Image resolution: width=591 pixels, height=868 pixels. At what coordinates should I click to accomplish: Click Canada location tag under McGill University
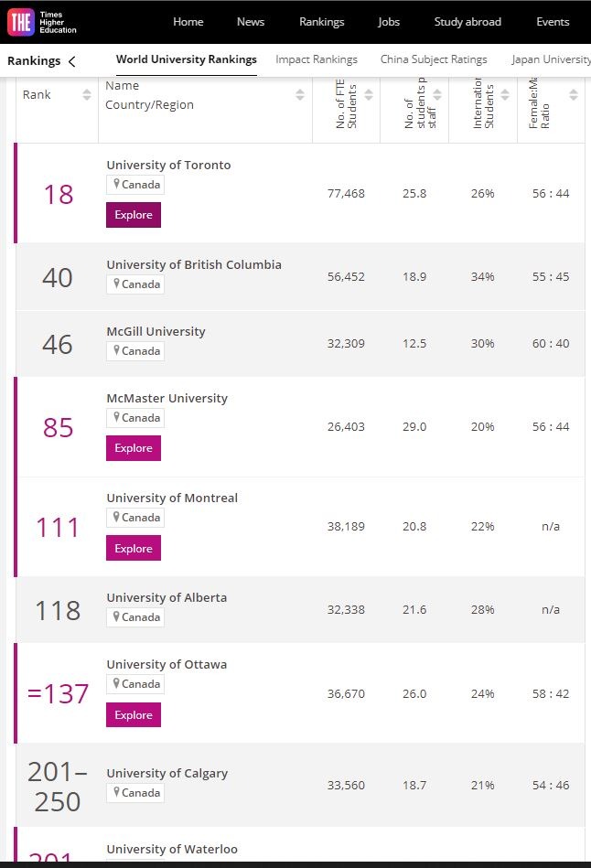click(135, 351)
